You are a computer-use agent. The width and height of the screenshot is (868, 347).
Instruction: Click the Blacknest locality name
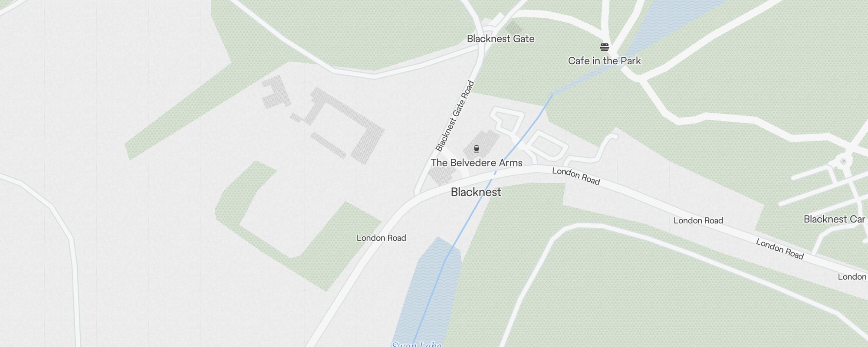tap(476, 192)
